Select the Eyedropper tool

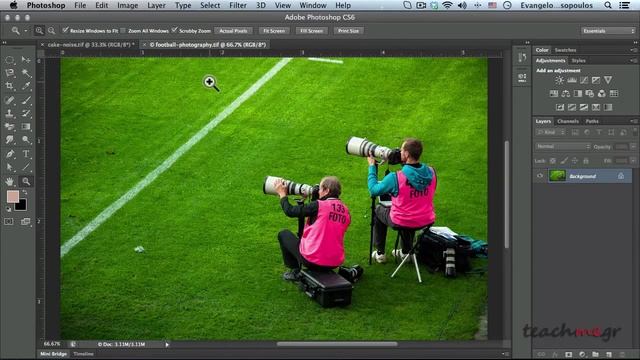26,86
